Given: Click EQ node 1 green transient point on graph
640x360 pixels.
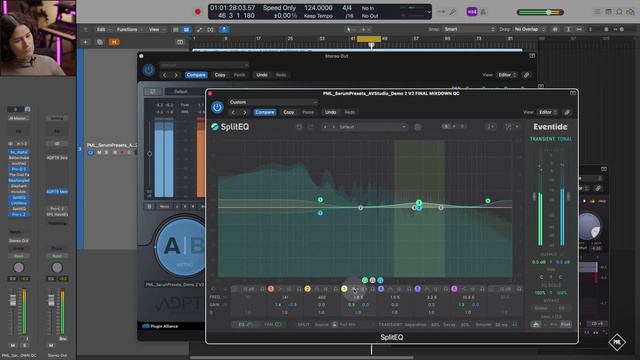Looking at the screenshot, I should pyautogui.click(x=320, y=200).
